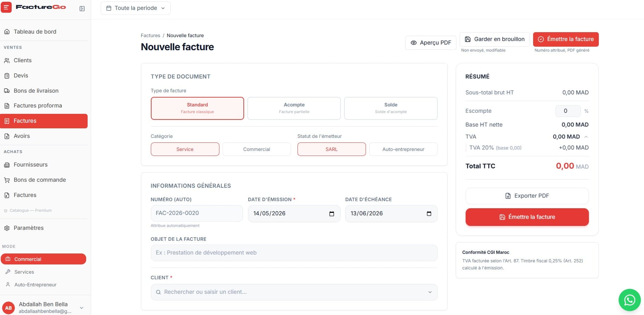
Task: Click the Avoirs icon in sidebar
Action: click(7, 136)
